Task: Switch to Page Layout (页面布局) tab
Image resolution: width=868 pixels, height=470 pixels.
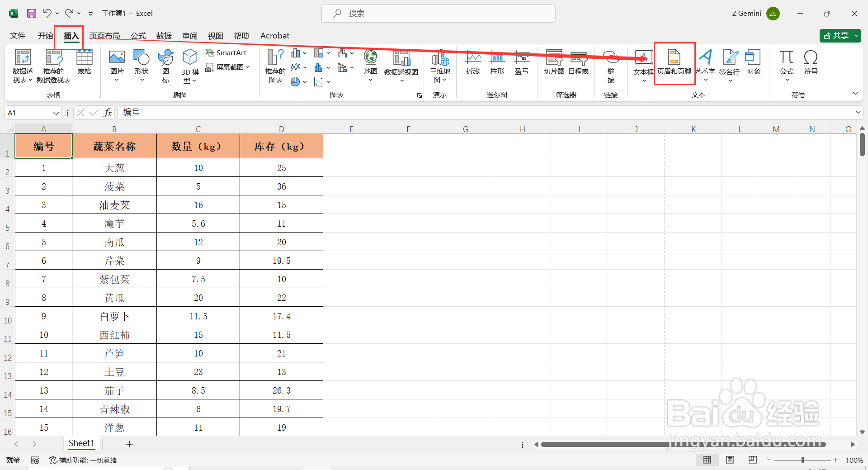Action: (105, 36)
